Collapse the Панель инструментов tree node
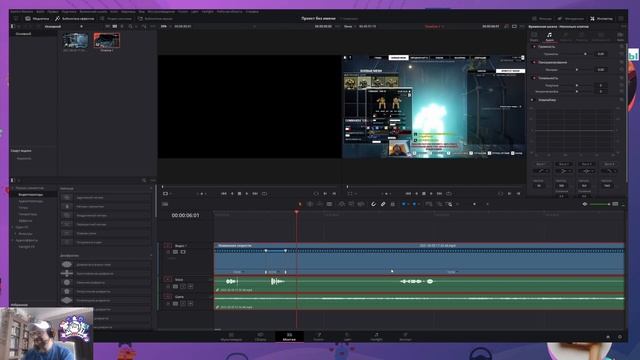Viewport: 640px width, 360px height. (x=13, y=188)
